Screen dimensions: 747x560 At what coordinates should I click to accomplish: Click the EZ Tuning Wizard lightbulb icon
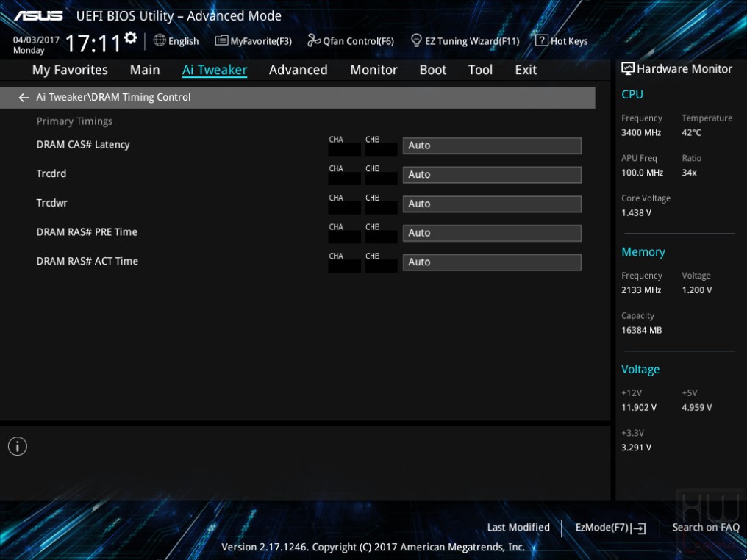coord(416,40)
